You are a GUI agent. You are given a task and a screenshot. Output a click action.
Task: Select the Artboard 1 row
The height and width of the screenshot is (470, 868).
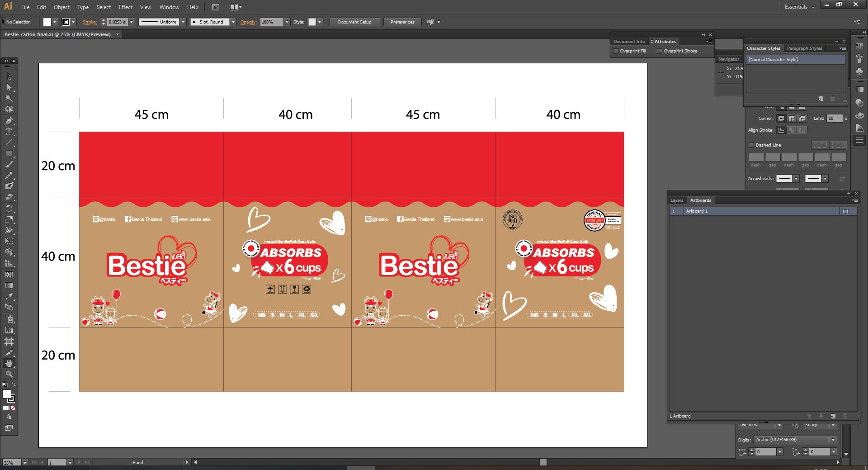click(763, 211)
